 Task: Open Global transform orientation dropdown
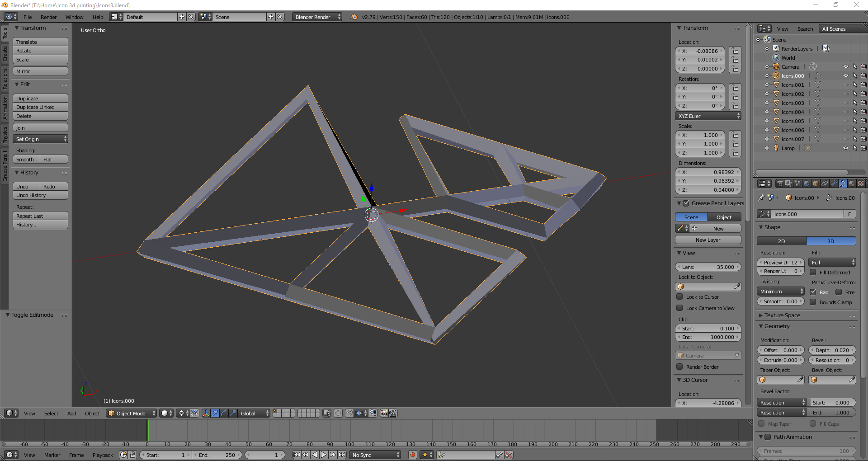255,413
